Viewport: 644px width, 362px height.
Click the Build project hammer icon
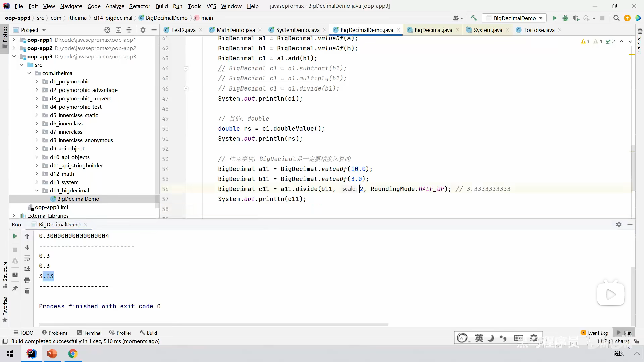coord(474,18)
